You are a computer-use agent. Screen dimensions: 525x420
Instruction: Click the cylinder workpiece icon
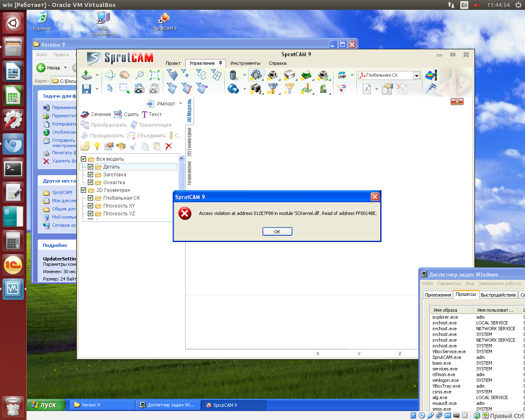[233, 75]
